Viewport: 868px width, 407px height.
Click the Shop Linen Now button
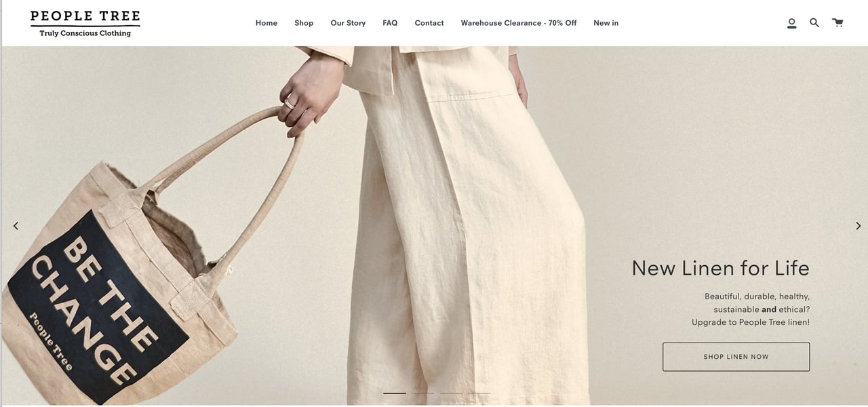tap(736, 357)
